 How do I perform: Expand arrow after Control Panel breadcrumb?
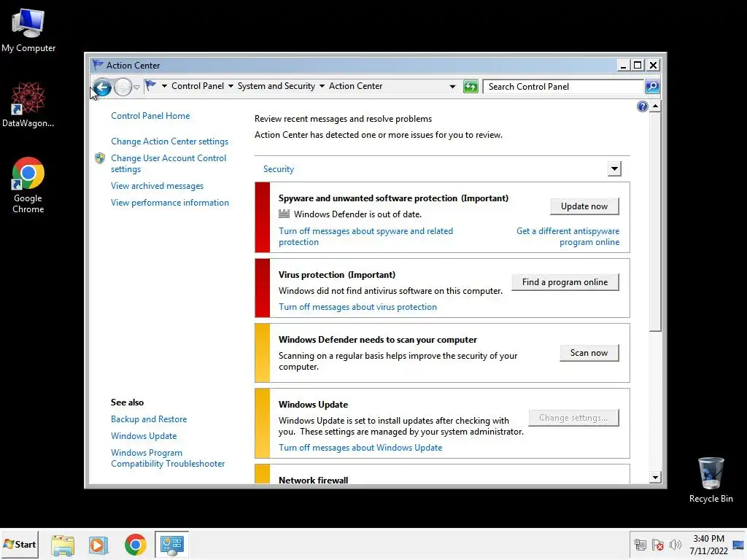[x=231, y=86]
